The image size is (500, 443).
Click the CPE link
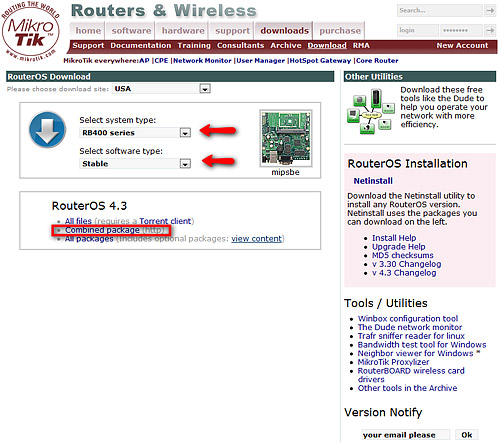click(x=161, y=61)
